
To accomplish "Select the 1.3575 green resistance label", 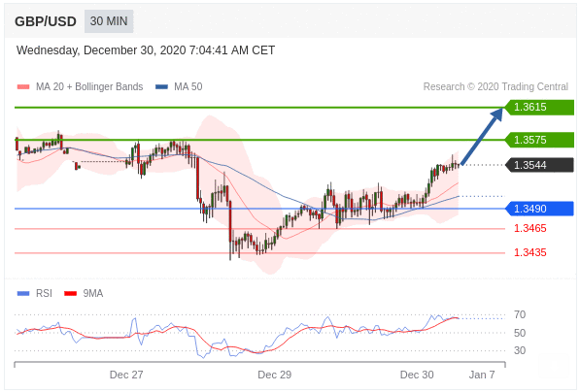I will (539, 140).
